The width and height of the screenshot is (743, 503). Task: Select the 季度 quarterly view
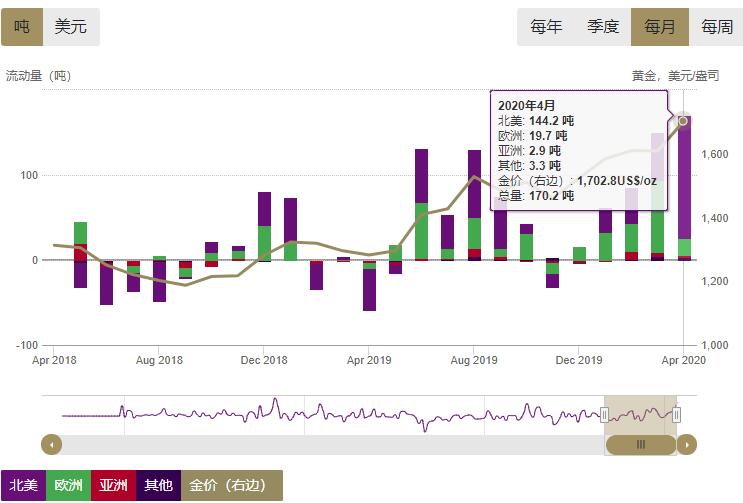[603, 27]
